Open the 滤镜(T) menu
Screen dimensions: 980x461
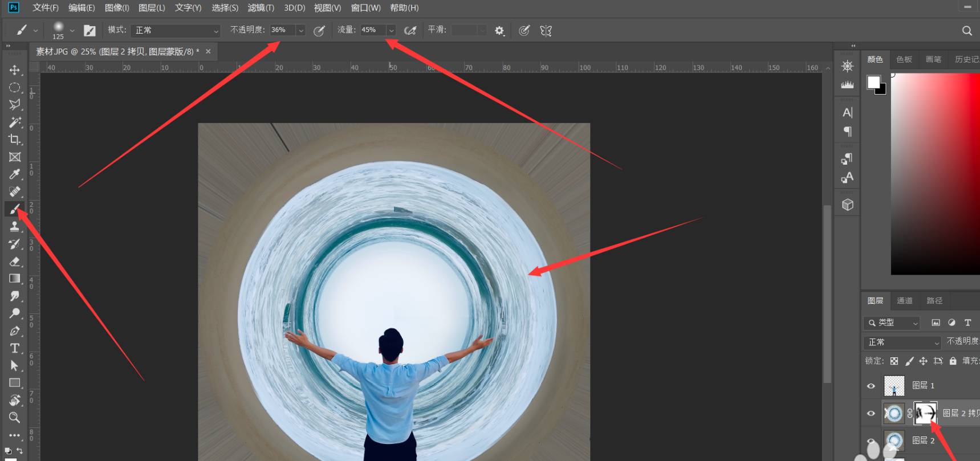pos(261,8)
